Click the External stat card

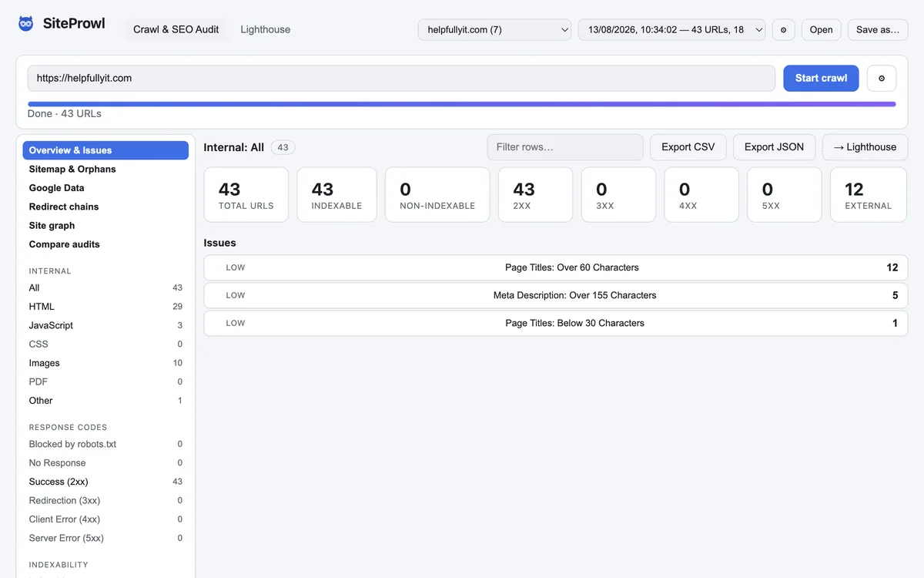tap(869, 195)
